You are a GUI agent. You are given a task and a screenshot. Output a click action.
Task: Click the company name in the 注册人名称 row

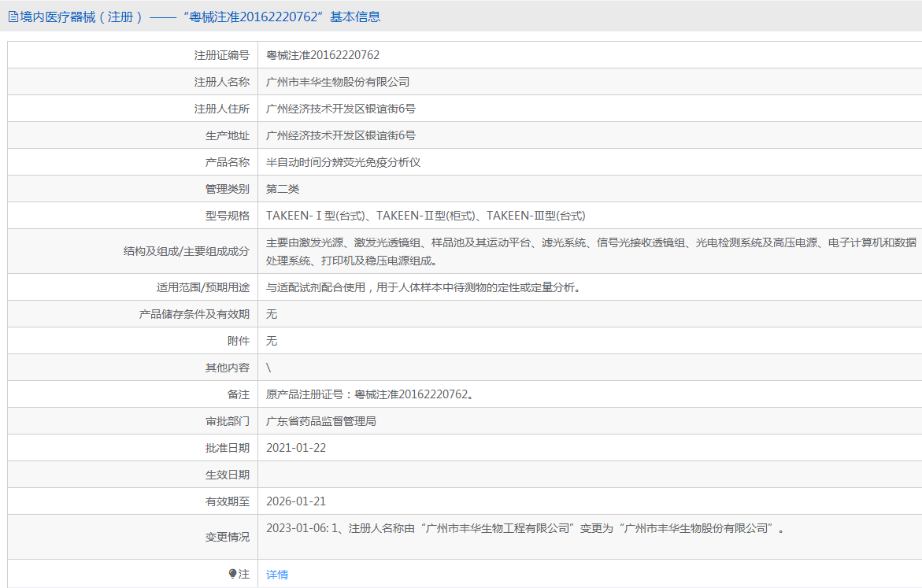point(338,82)
